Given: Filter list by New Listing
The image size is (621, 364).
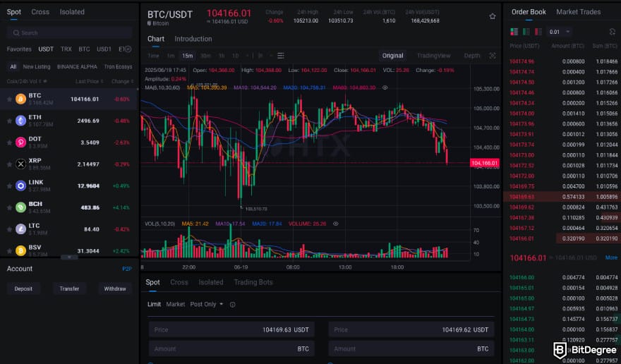Looking at the screenshot, I should tap(37, 66).
